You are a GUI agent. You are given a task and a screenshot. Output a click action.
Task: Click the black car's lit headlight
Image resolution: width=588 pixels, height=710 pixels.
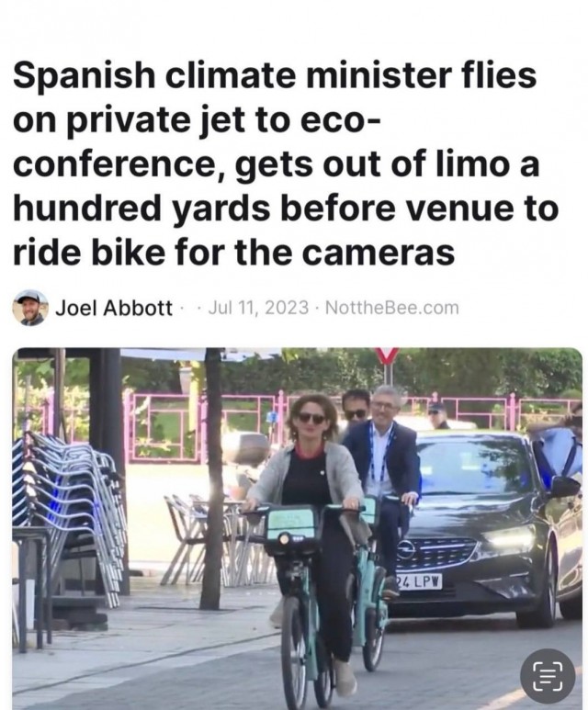[x=509, y=539]
